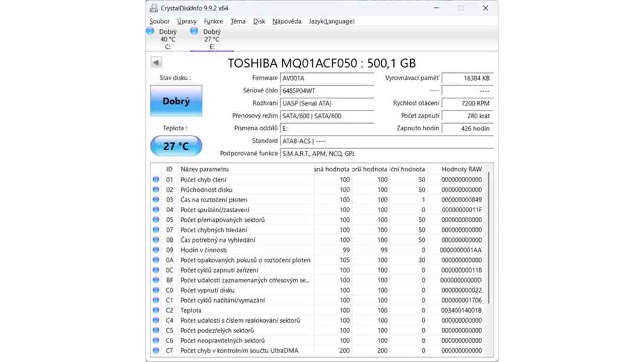Click the Přenosový režim field SATA/600

[327, 116]
